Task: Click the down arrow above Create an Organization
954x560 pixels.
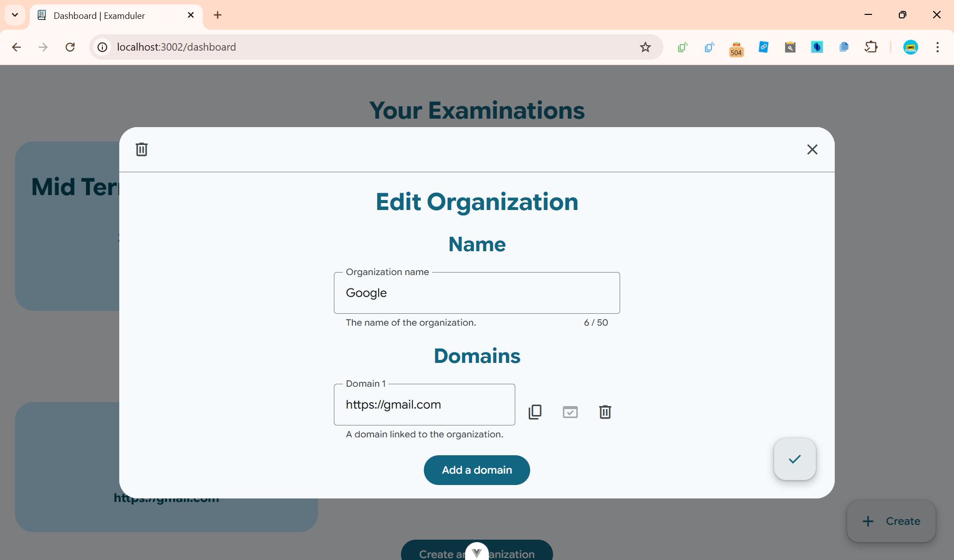Action: (x=476, y=552)
